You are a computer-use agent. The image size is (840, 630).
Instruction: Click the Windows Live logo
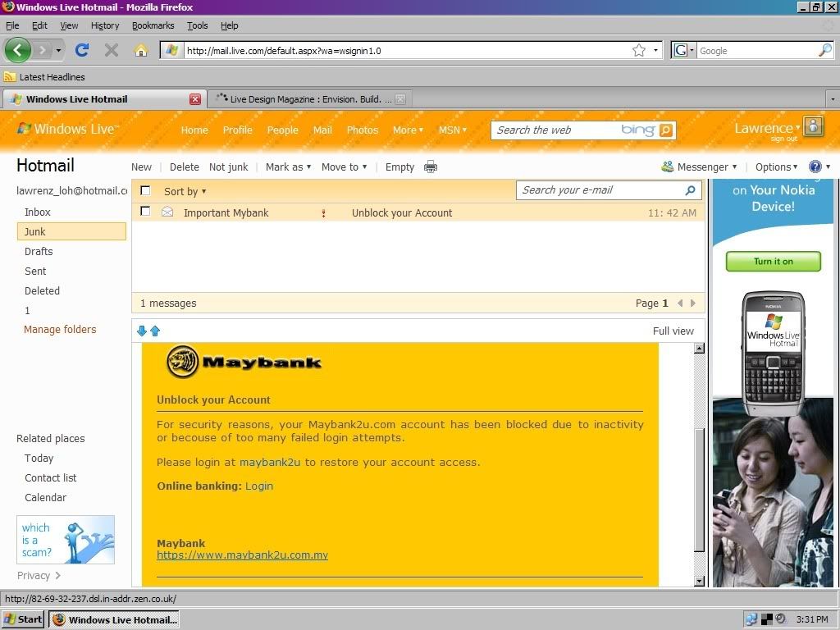click(67, 129)
